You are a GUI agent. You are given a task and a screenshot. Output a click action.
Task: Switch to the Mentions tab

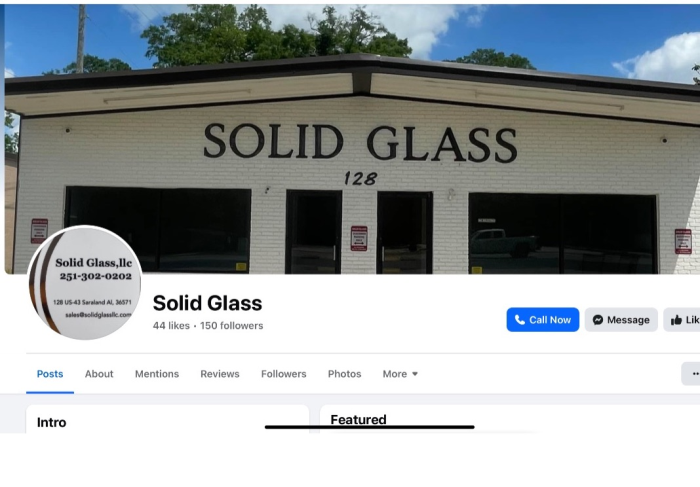[x=157, y=374]
